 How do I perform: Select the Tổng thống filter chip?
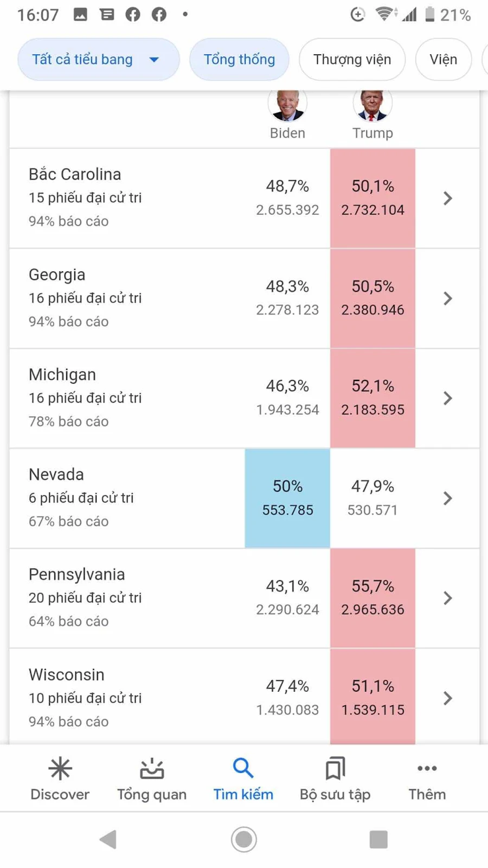[x=239, y=60]
